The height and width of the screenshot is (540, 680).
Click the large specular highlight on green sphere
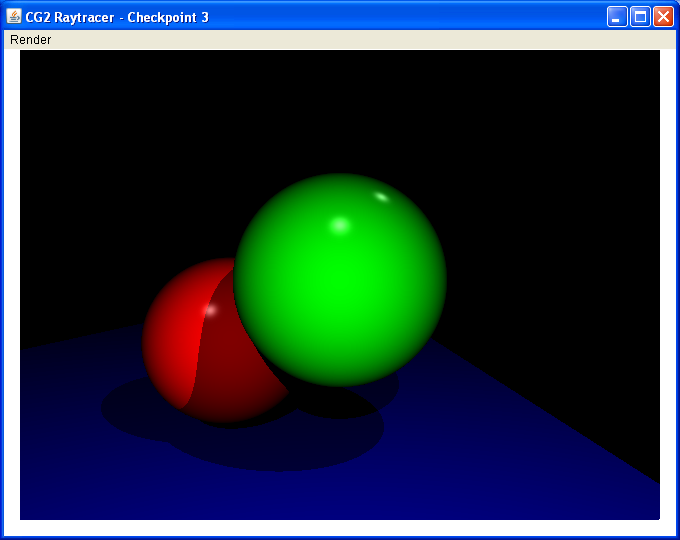[x=340, y=224]
